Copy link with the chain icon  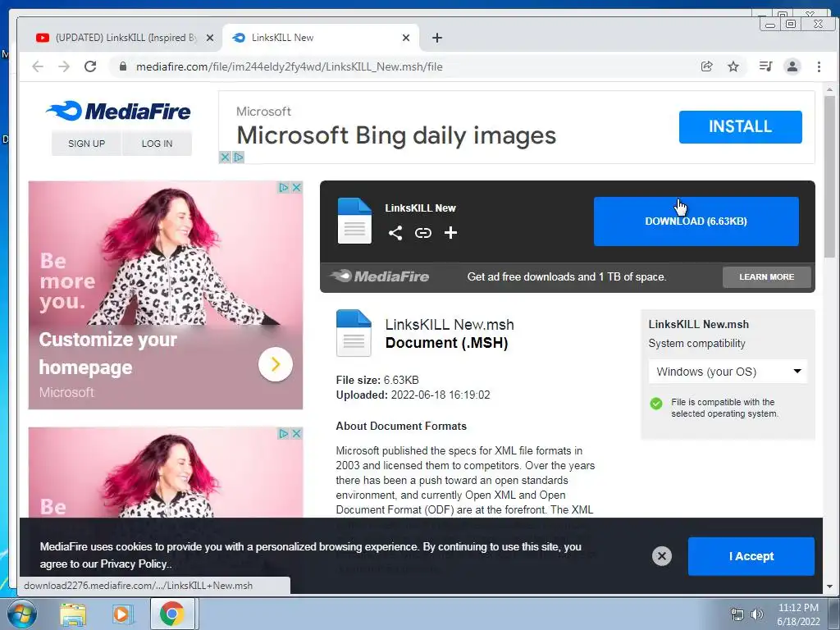[423, 232]
